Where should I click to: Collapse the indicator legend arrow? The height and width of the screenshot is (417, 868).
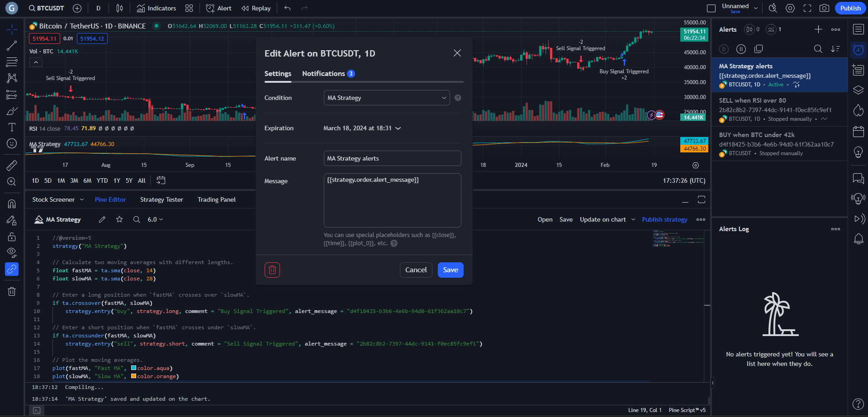(x=36, y=62)
